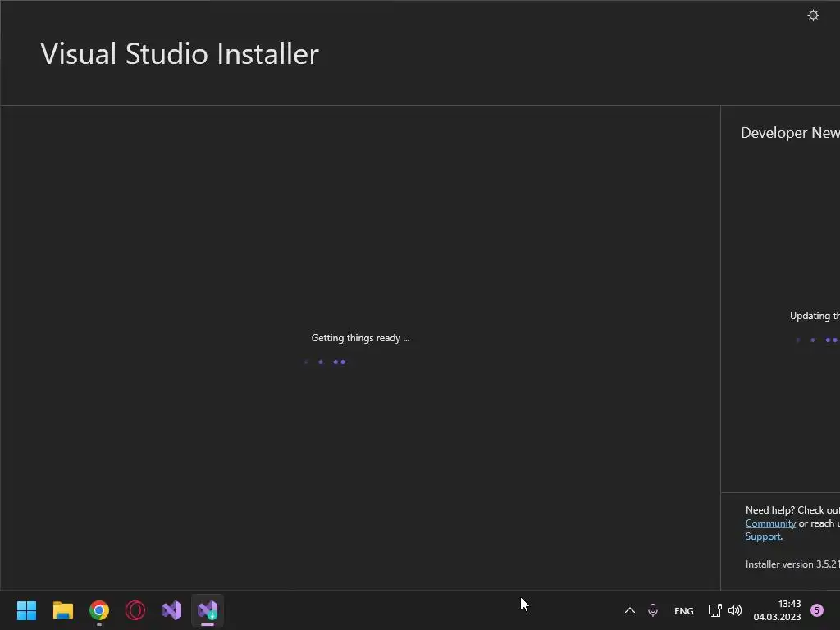
Task: Toggle the theme sun icon in installer
Action: (813, 16)
